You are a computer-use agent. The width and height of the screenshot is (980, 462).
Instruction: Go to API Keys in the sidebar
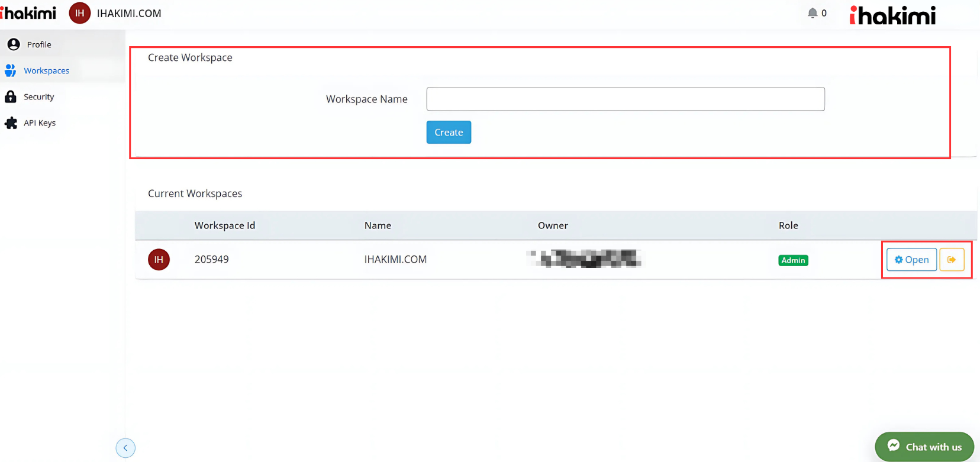click(x=39, y=123)
